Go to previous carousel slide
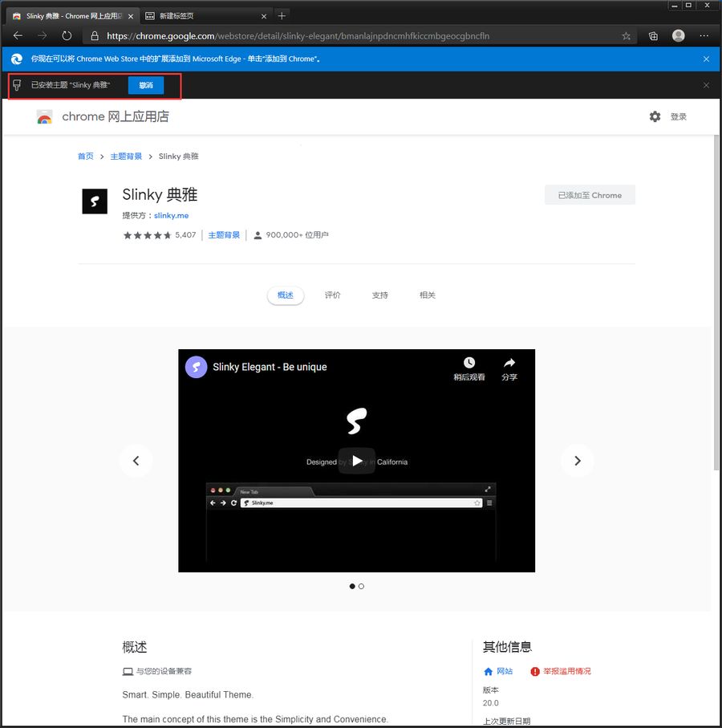 [x=136, y=461]
